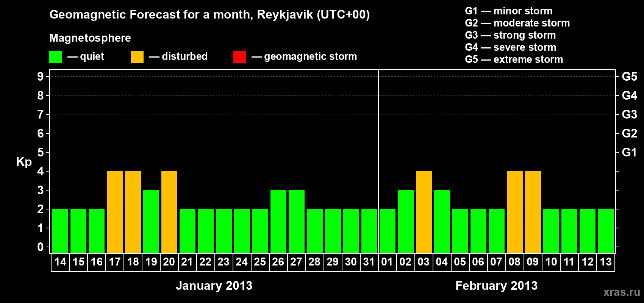Click the Magnetosphere heading

tap(90, 38)
